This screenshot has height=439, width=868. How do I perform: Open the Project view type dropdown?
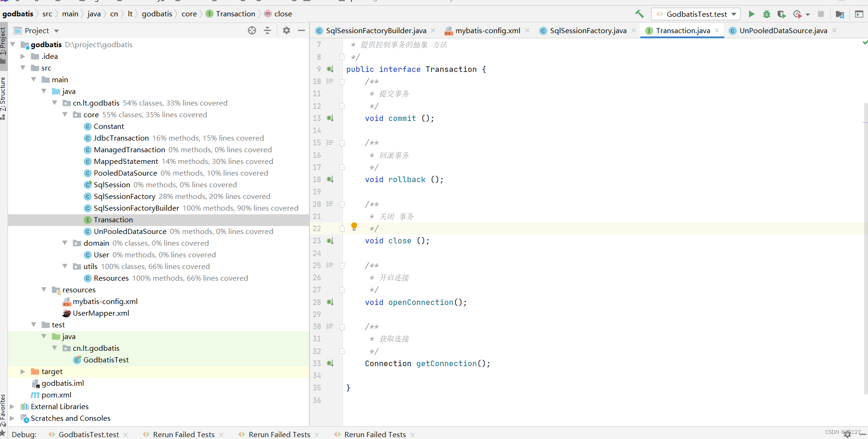click(56, 31)
